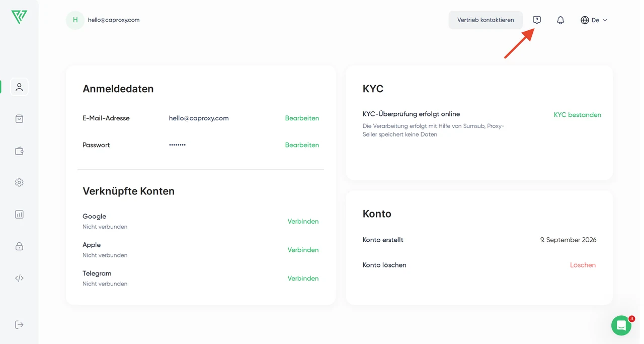
Task: Edit the E-Mail-Adresse
Action: click(302, 118)
